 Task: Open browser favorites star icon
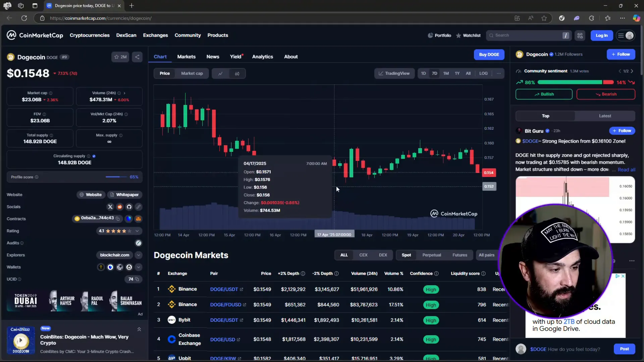544,18
